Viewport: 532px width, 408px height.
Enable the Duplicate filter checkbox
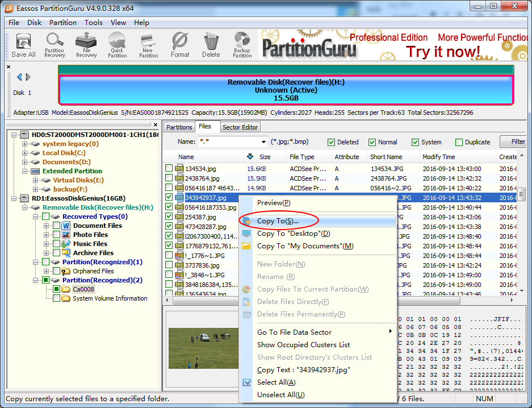[x=459, y=142]
